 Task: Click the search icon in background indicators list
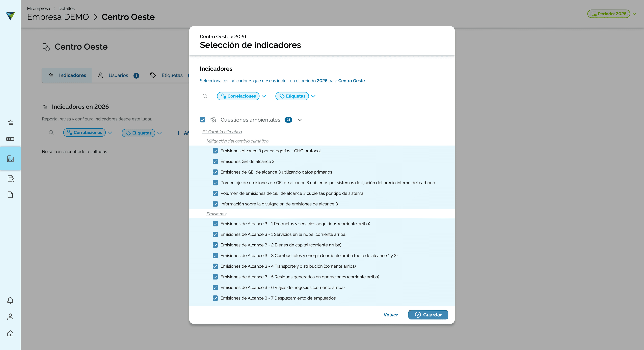51,133
